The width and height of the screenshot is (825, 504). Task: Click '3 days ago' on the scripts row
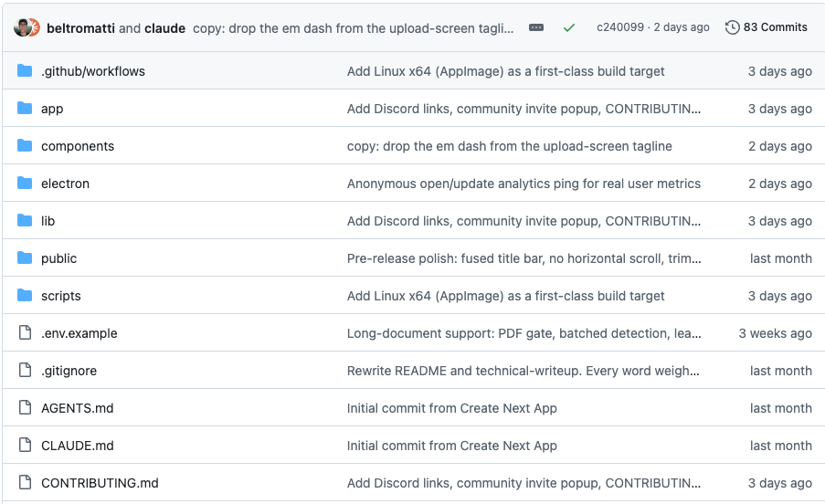tap(780, 296)
